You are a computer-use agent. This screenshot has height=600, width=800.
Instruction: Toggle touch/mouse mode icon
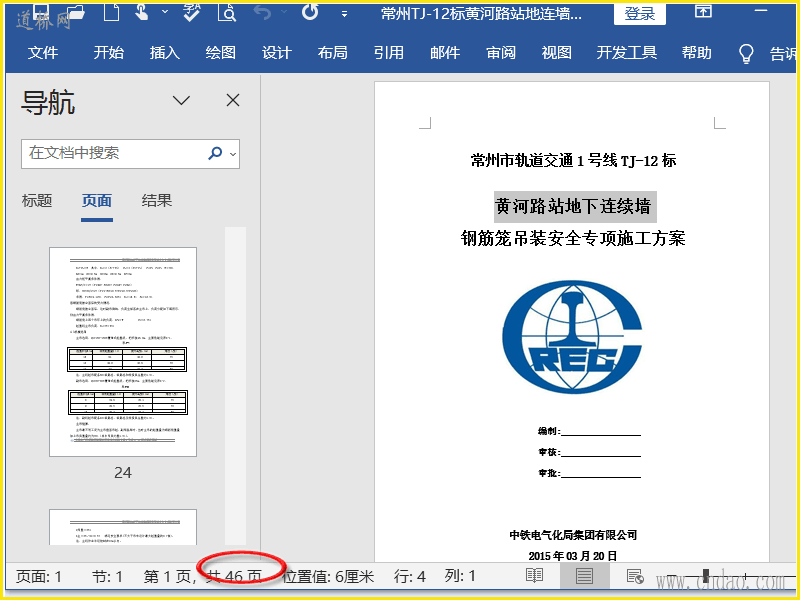pos(142,12)
